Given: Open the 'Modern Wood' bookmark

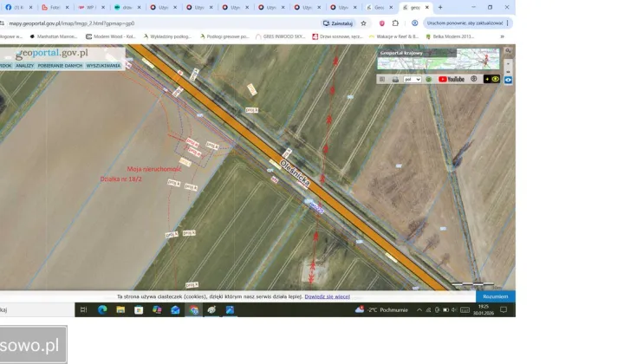Looking at the screenshot, I should tap(111, 36).
